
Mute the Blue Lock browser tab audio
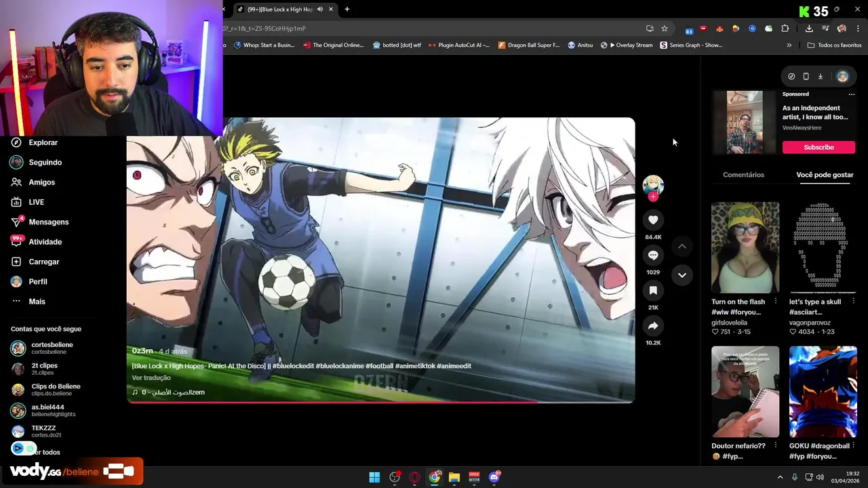click(320, 9)
